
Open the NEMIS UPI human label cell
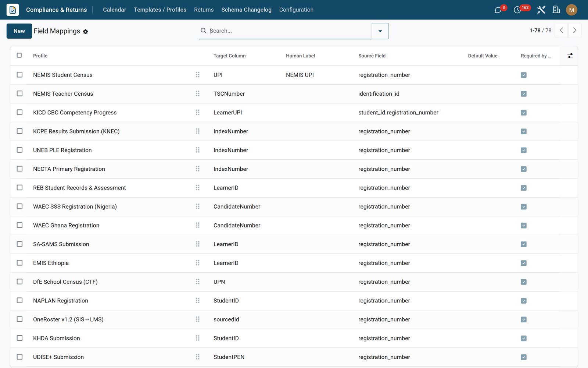[300, 75]
